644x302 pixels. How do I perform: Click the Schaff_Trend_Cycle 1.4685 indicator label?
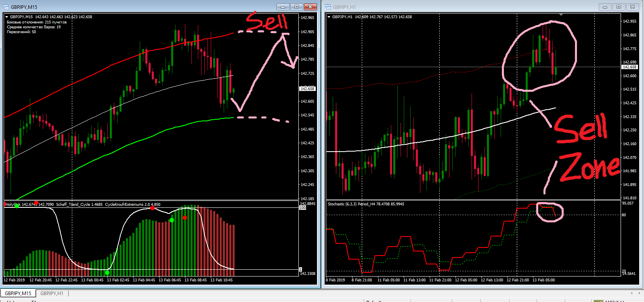coord(79,205)
